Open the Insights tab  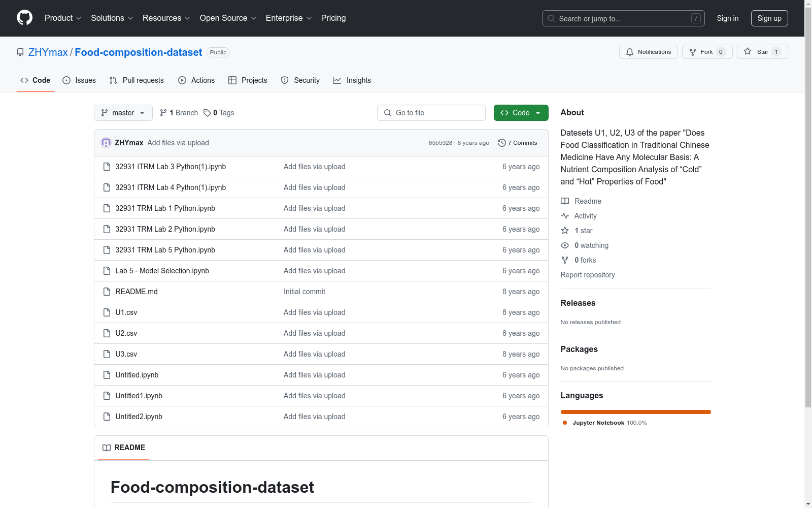[x=352, y=80]
